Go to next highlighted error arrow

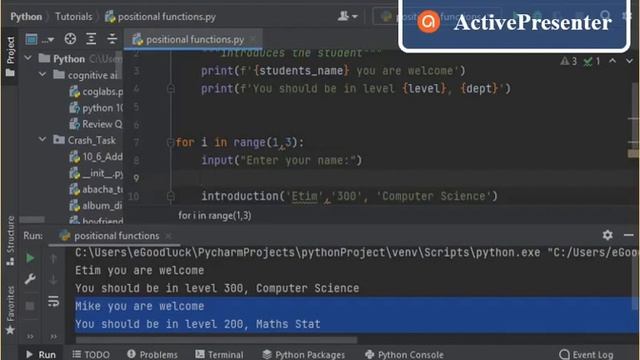[x=629, y=61]
